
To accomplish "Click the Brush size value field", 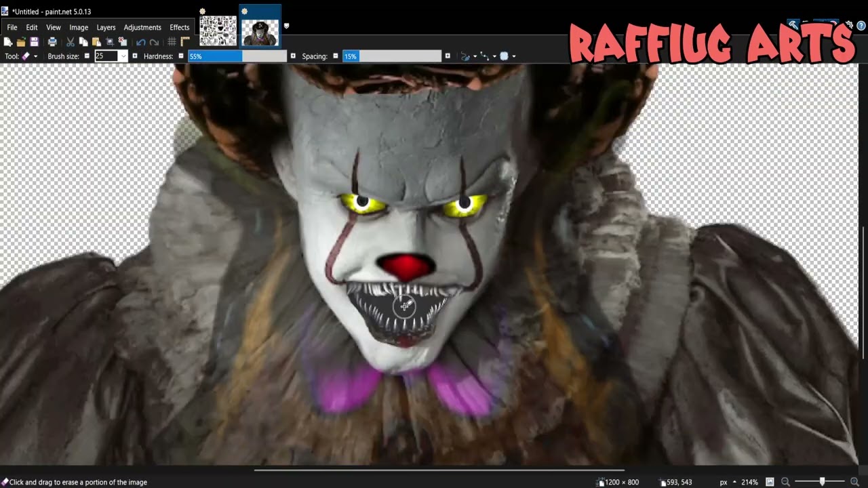I will coord(106,56).
